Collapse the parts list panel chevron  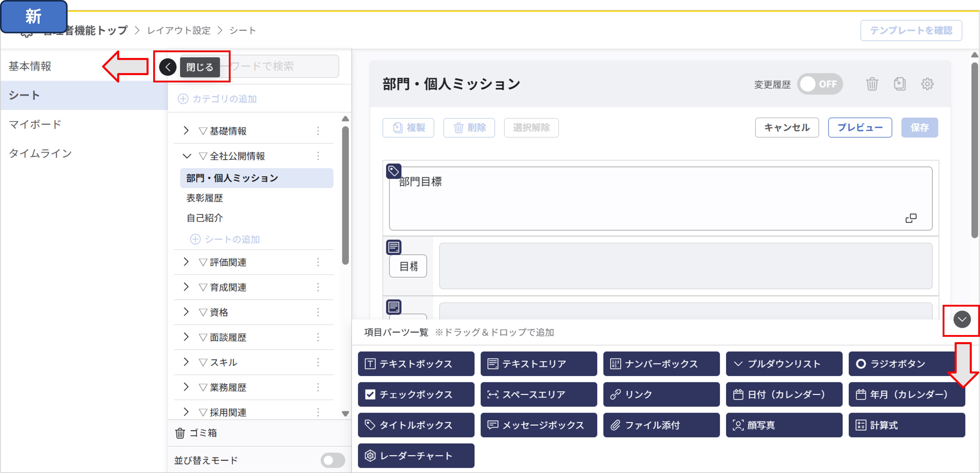962,319
